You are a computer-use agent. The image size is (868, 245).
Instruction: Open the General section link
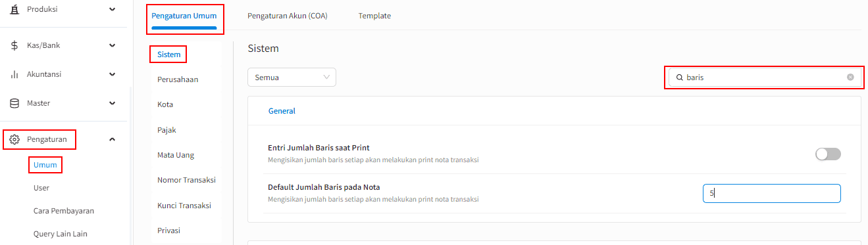point(282,111)
